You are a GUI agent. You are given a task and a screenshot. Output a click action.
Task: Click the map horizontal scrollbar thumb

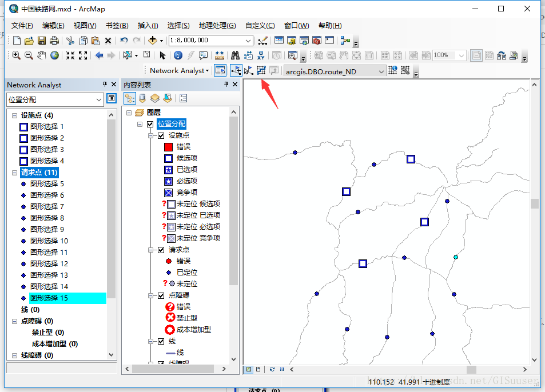click(471, 370)
